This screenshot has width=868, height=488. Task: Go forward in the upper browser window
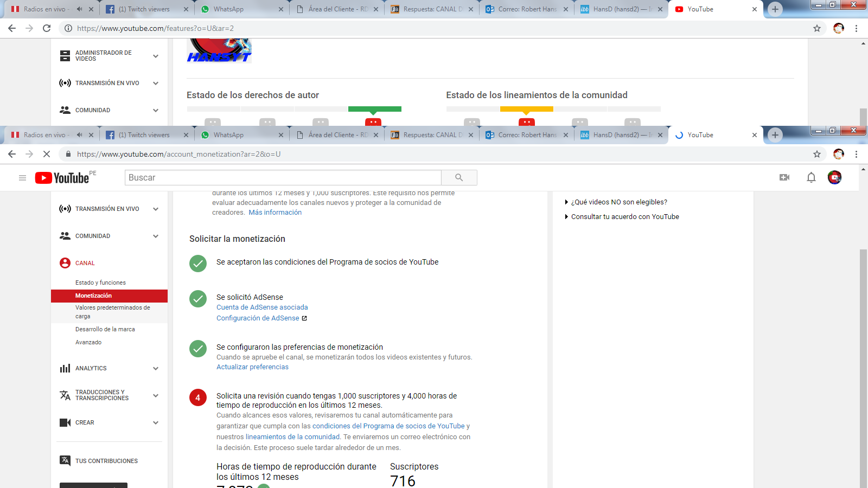tap(29, 28)
